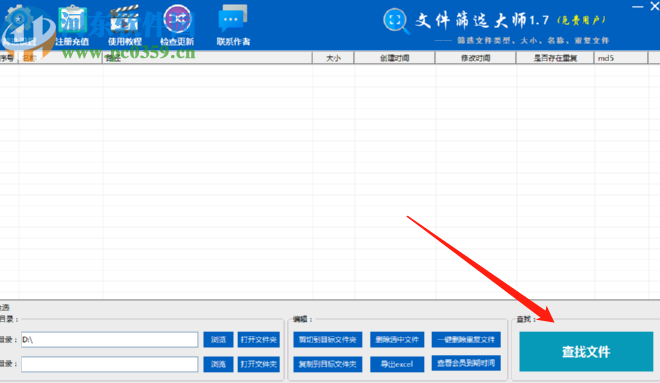Open the 使用教程 clapperboard icon
The image size is (660, 383).
tap(125, 19)
